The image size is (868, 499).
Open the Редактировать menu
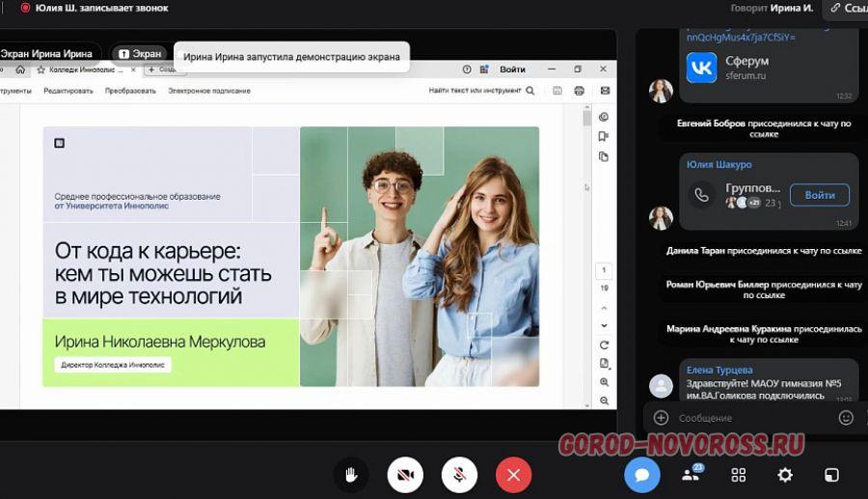click(x=68, y=91)
